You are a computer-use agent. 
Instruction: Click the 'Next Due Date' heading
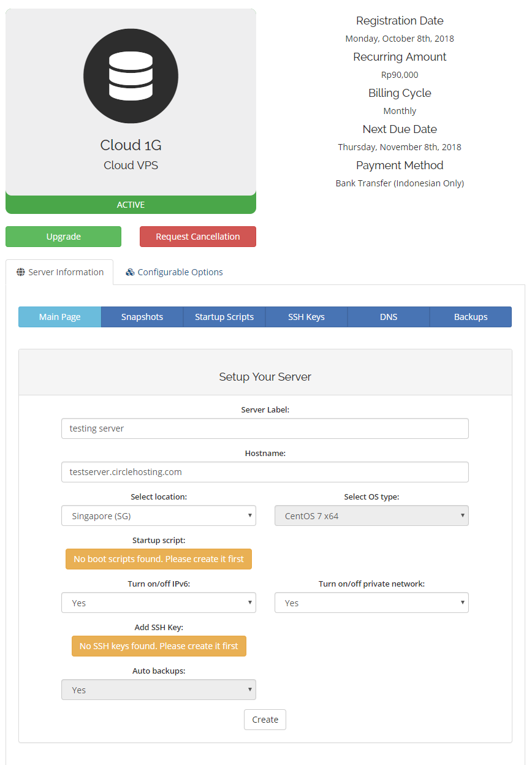click(x=400, y=129)
